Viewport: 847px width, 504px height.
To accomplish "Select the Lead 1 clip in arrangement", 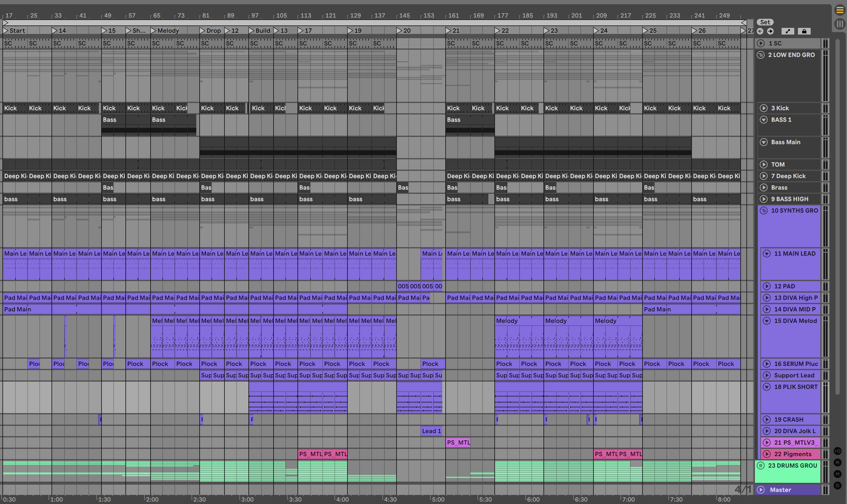I will click(x=431, y=431).
